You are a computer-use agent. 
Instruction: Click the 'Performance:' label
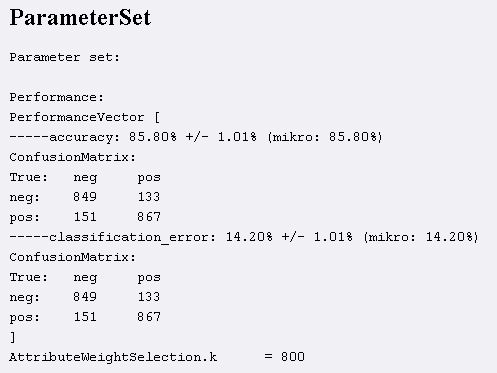tap(57, 97)
